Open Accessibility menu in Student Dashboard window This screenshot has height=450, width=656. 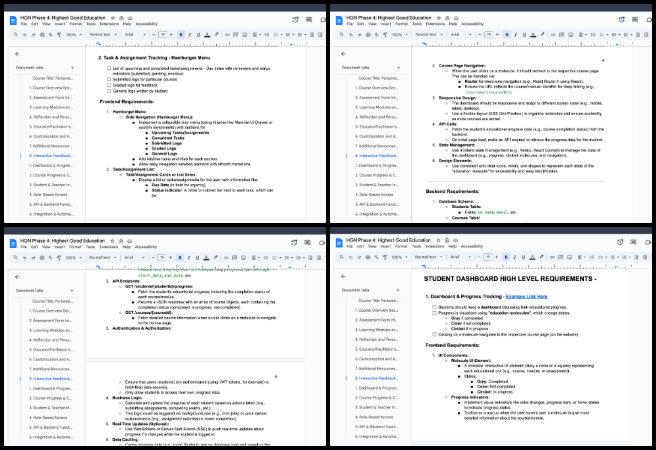[472, 246]
